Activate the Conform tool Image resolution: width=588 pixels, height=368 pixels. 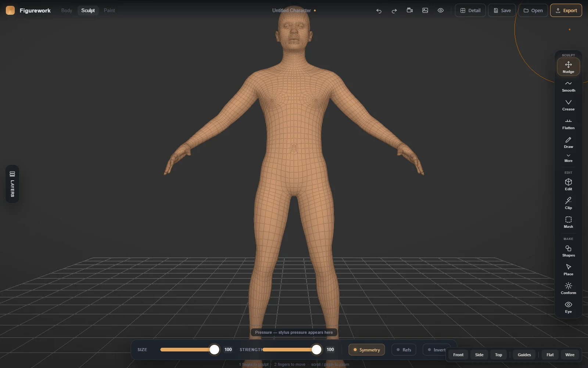coord(568,289)
